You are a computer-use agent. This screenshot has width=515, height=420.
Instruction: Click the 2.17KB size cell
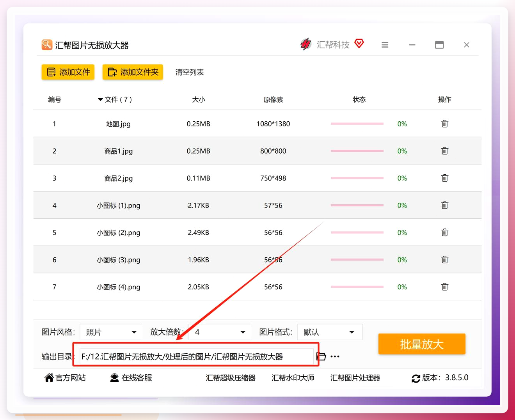(x=198, y=205)
